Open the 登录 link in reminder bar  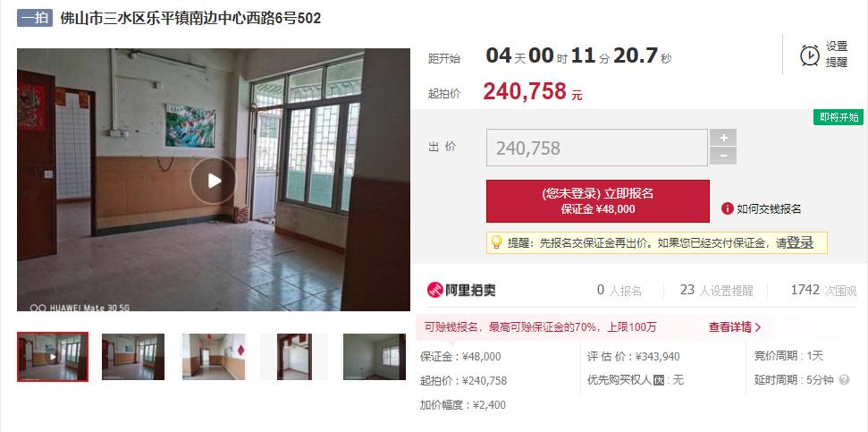coord(800,242)
